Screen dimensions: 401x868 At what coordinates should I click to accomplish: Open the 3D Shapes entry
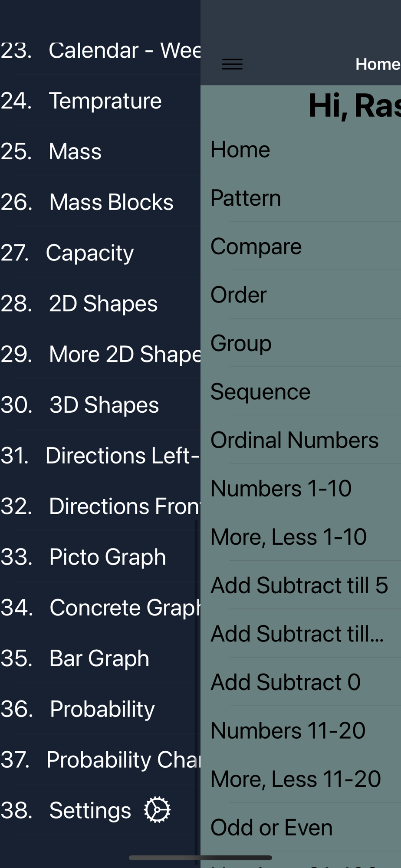coord(104,405)
